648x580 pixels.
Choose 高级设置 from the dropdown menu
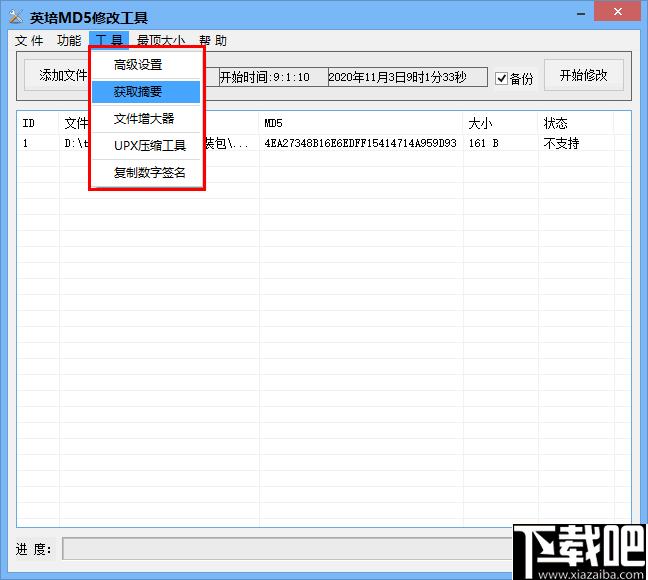tap(146, 65)
